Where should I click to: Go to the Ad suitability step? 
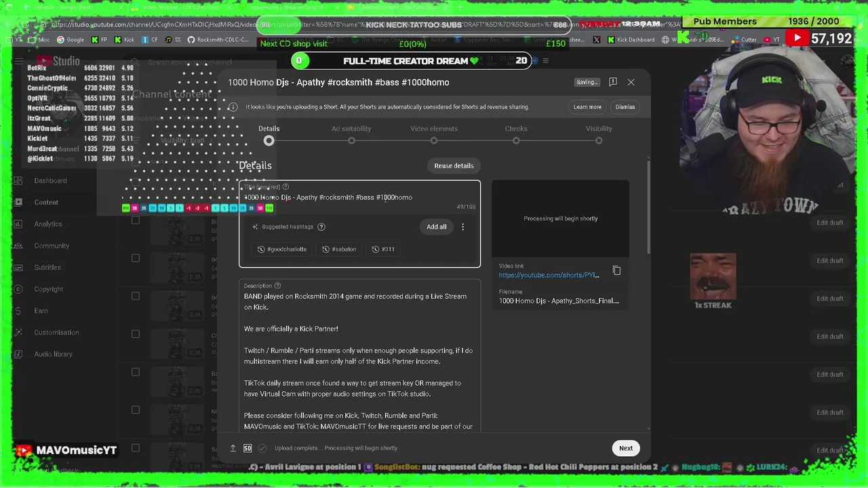tap(351, 134)
